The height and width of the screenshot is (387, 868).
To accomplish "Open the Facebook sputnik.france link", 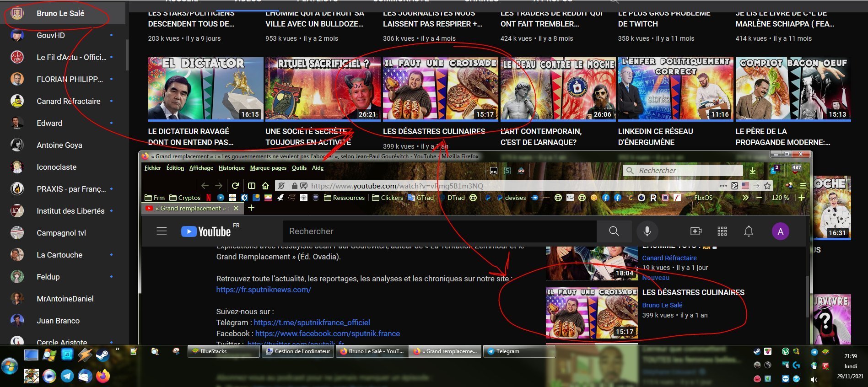I will [x=328, y=333].
